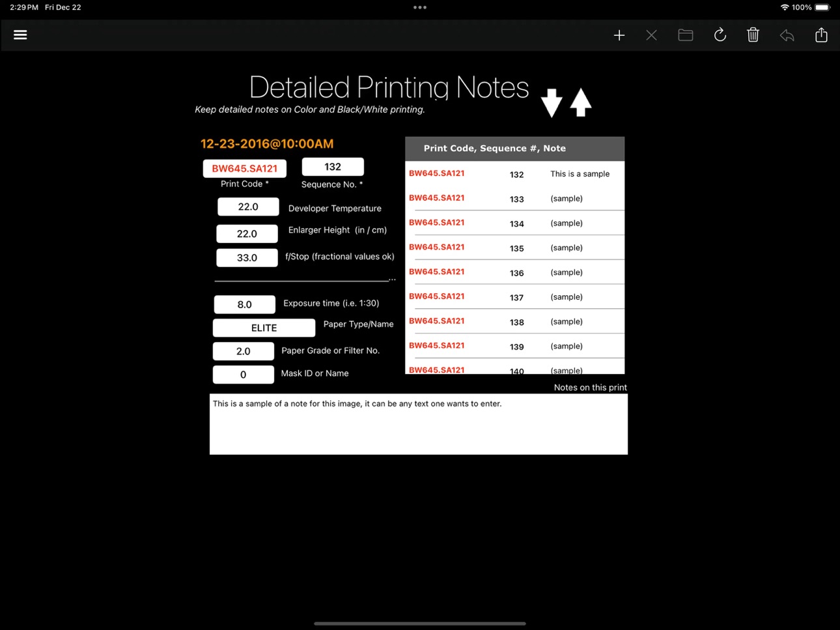Select list row with sequence 138
Viewport: 840px width, 630px height.
[515, 322]
